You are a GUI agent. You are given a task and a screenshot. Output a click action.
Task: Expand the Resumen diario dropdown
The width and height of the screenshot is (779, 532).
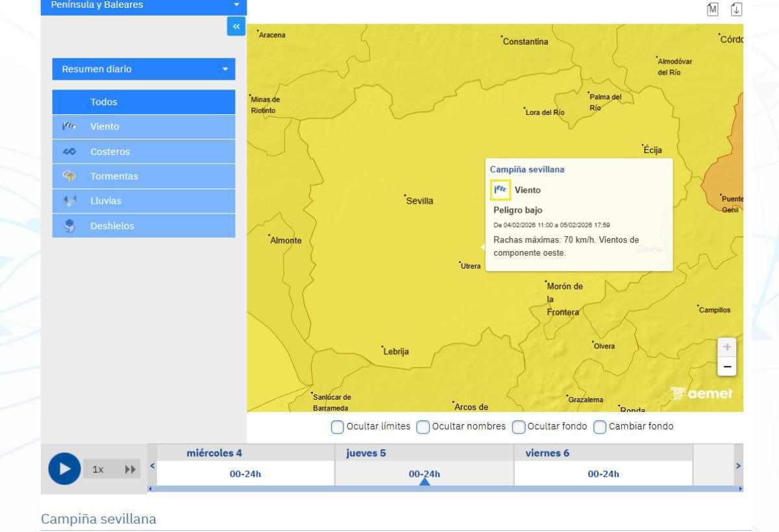[x=143, y=69]
